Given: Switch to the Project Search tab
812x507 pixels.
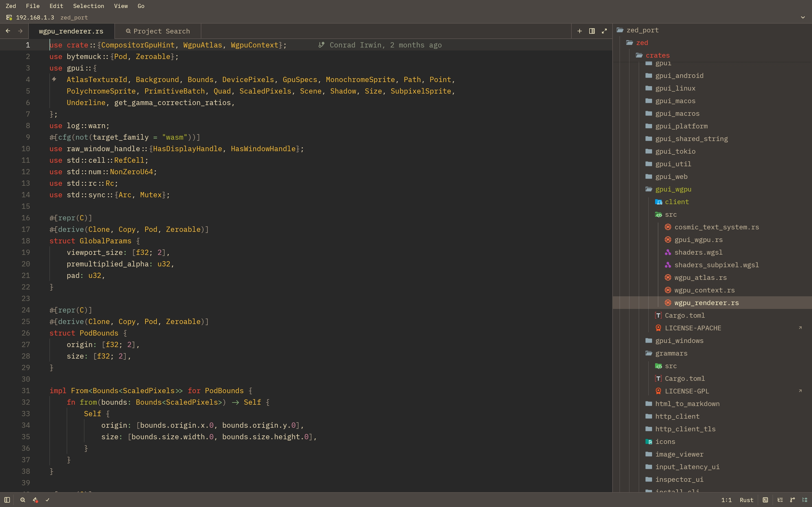Looking at the screenshot, I should (158, 31).
